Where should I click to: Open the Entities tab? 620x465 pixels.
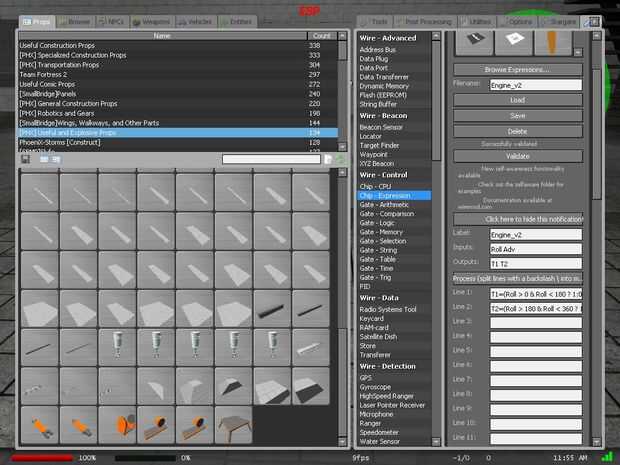click(237, 22)
